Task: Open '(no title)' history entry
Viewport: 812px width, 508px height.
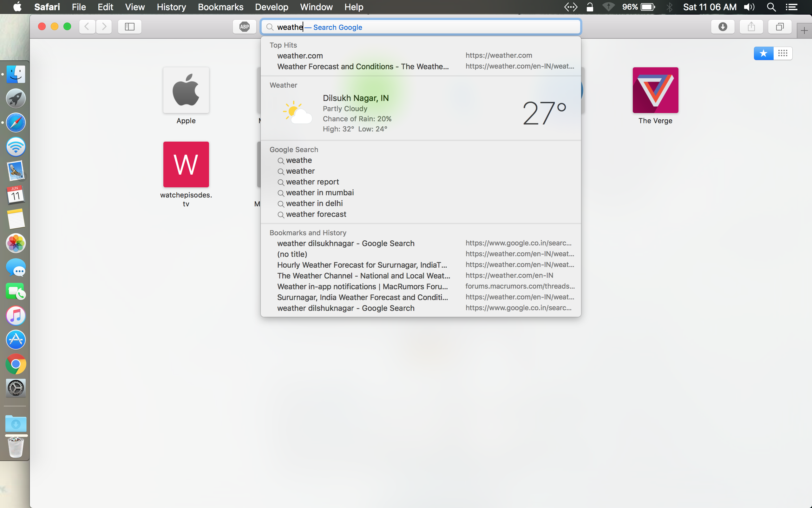Action: pos(421,254)
